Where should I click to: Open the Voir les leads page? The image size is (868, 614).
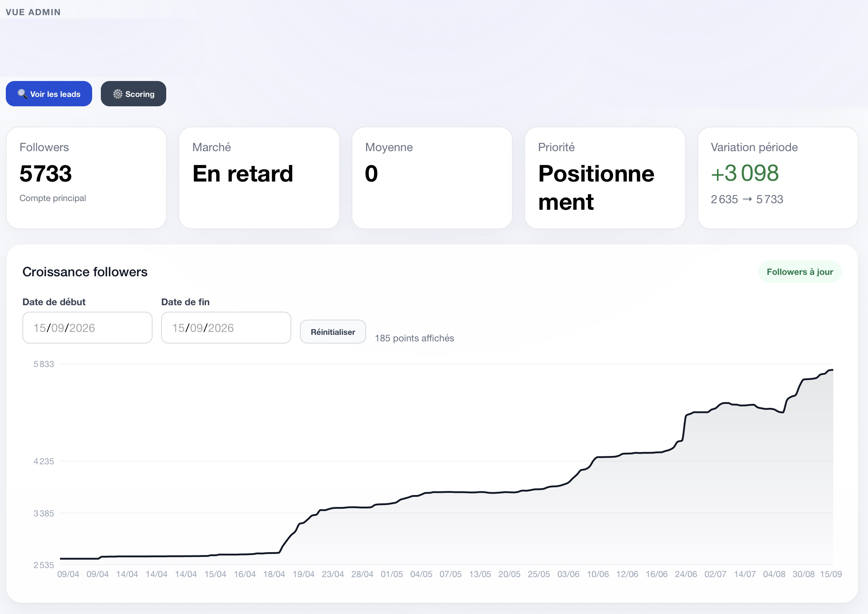[49, 94]
